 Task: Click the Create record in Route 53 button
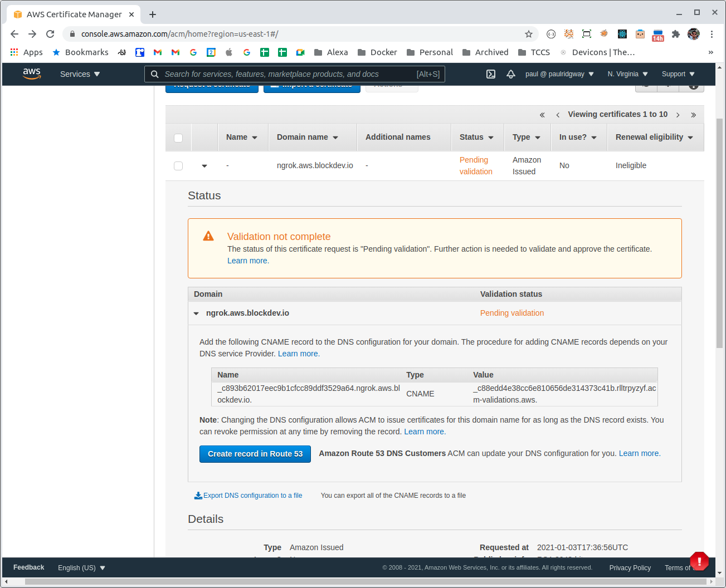(255, 454)
